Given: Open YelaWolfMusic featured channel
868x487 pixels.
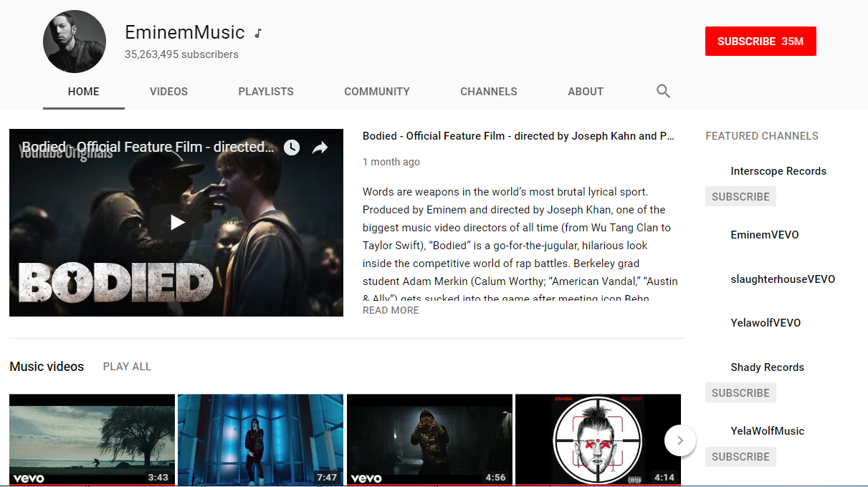Looking at the screenshot, I should pos(767,431).
